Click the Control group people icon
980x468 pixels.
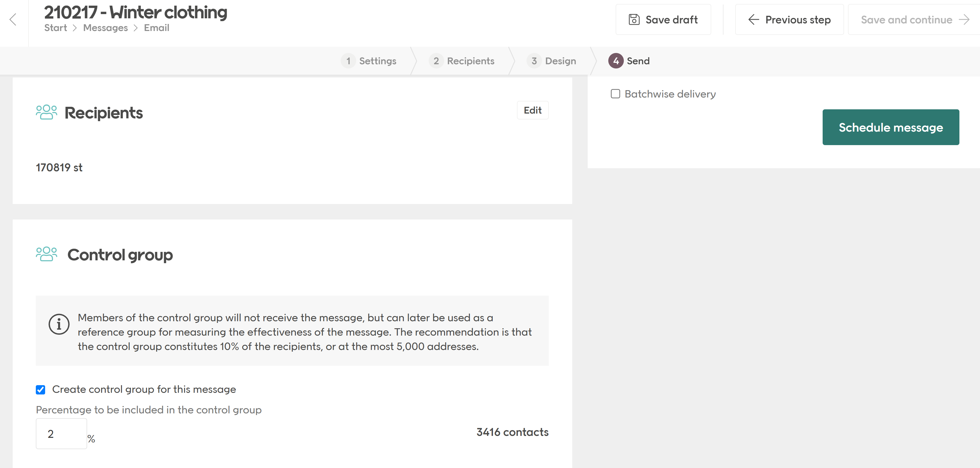point(47,254)
